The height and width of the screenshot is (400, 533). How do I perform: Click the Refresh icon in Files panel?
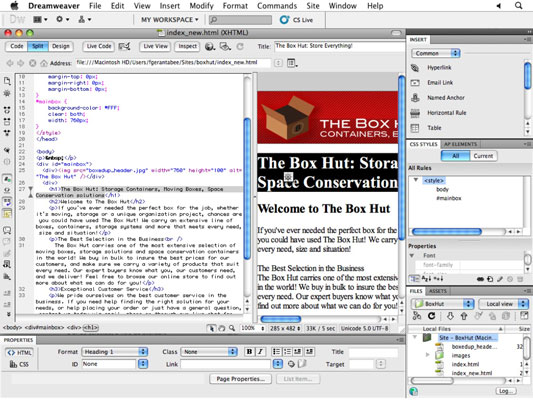pyautogui.click(x=431, y=316)
